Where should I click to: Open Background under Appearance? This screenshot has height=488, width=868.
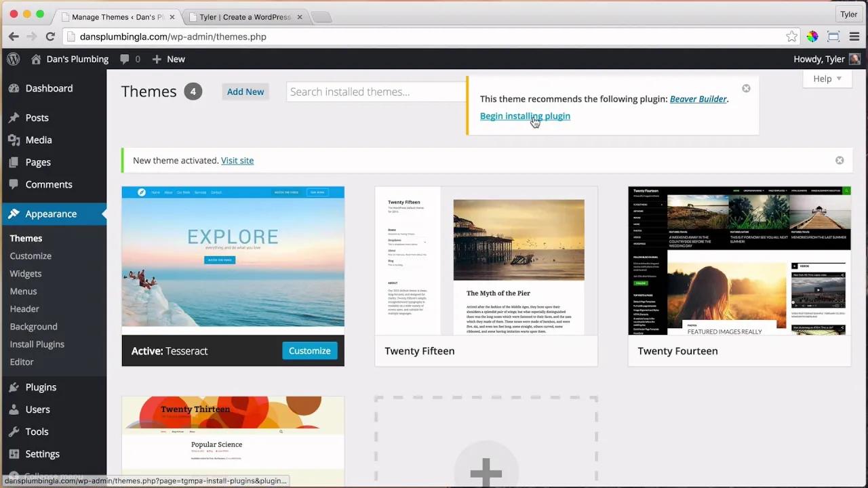(x=33, y=327)
